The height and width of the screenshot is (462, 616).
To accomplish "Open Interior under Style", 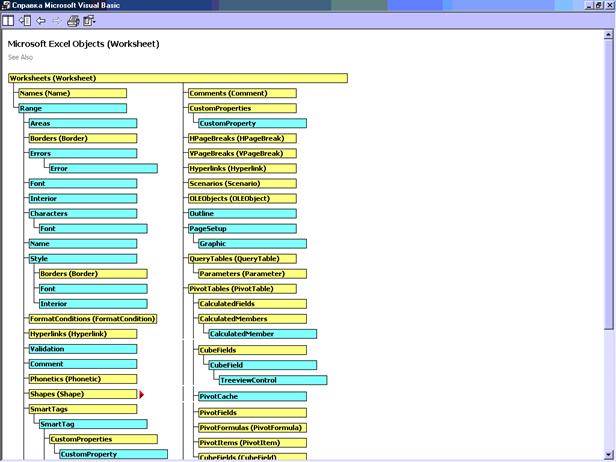I will (93, 304).
